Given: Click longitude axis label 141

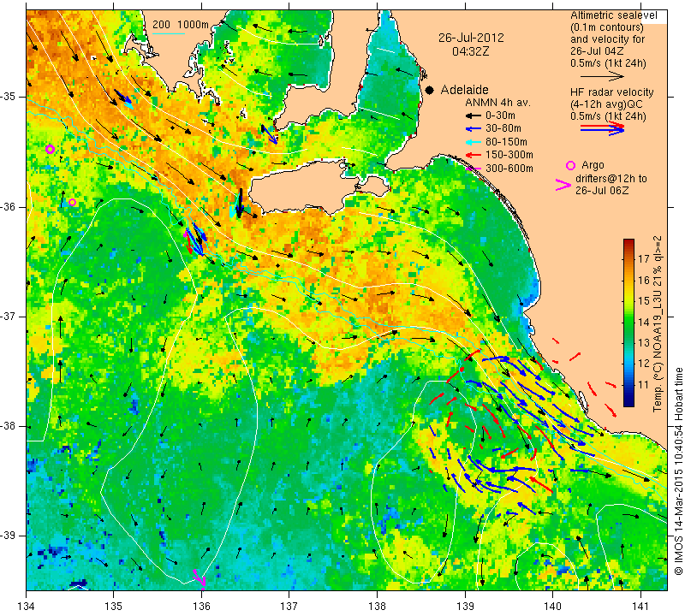Looking at the screenshot, I should coord(640,607).
